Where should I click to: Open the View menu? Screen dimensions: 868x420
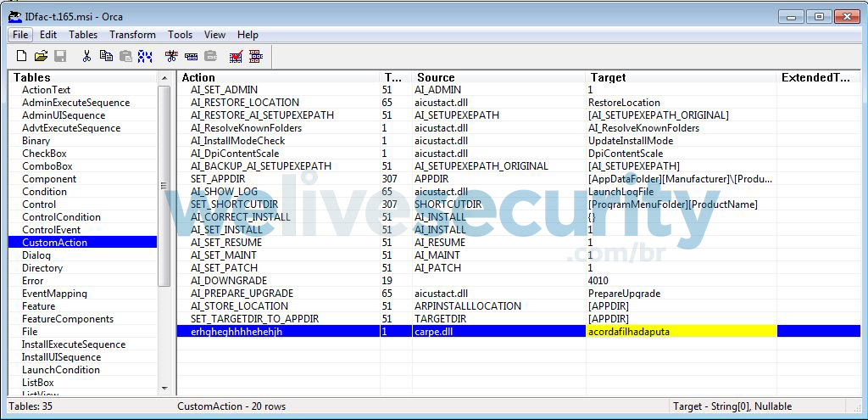214,34
